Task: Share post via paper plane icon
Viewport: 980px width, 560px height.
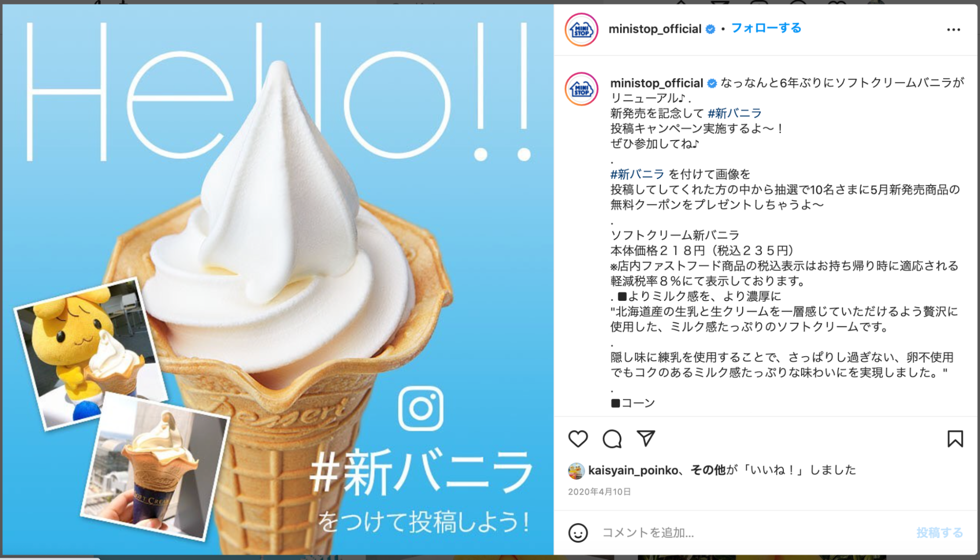Action: [x=646, y=438]
